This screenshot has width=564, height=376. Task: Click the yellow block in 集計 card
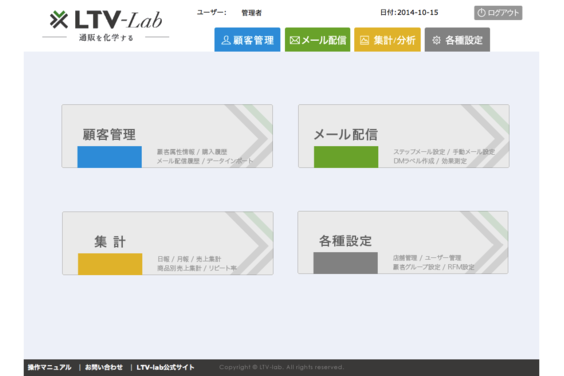(x=110, y=264)
